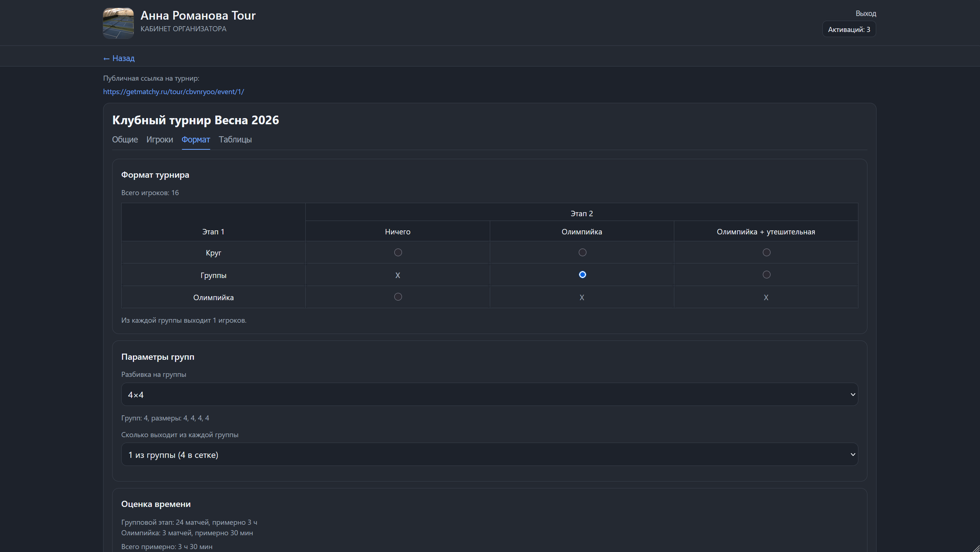Screen dimensions: 980x552
Task: Choose Круг with Олимпийка + утешительная radio
Action: (x=766, y=253)
